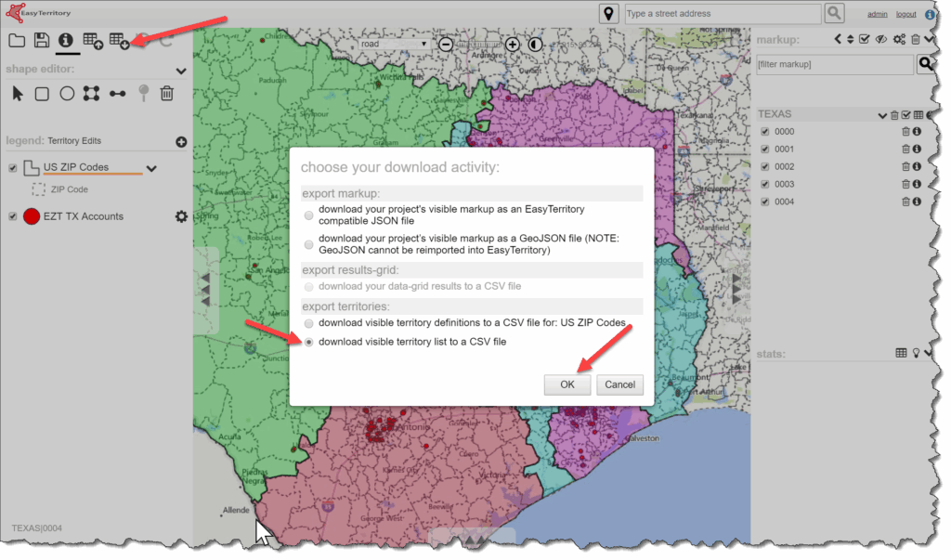Choose the circle shape tool
The width and height of the screenshot is (951, 560).
pos(67,93)
